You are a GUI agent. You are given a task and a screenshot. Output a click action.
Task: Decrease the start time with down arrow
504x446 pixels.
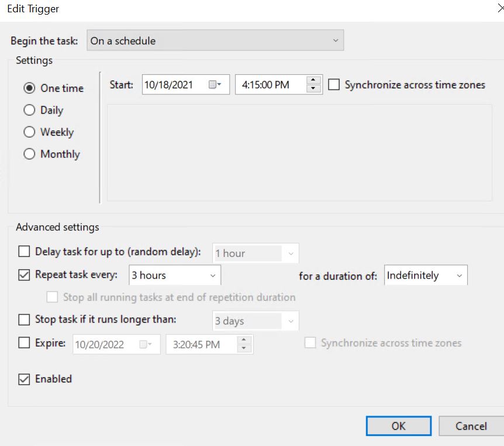[x=313, y=88]
